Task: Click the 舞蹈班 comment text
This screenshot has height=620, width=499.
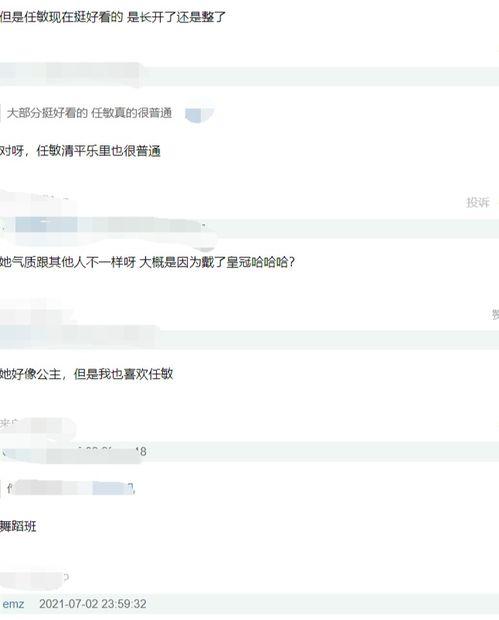Action: pos(18,526)
